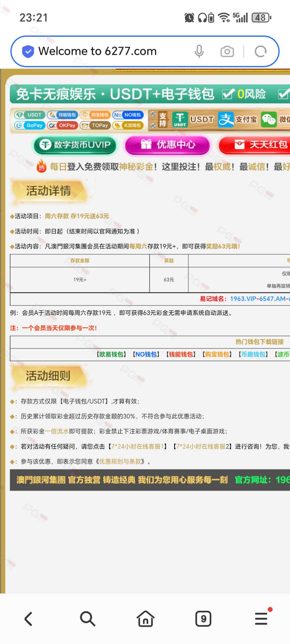Viewport: 290px width, 644px height.
Task: Open the 钱能钱包 download link
Action: [x=181, y=354]
